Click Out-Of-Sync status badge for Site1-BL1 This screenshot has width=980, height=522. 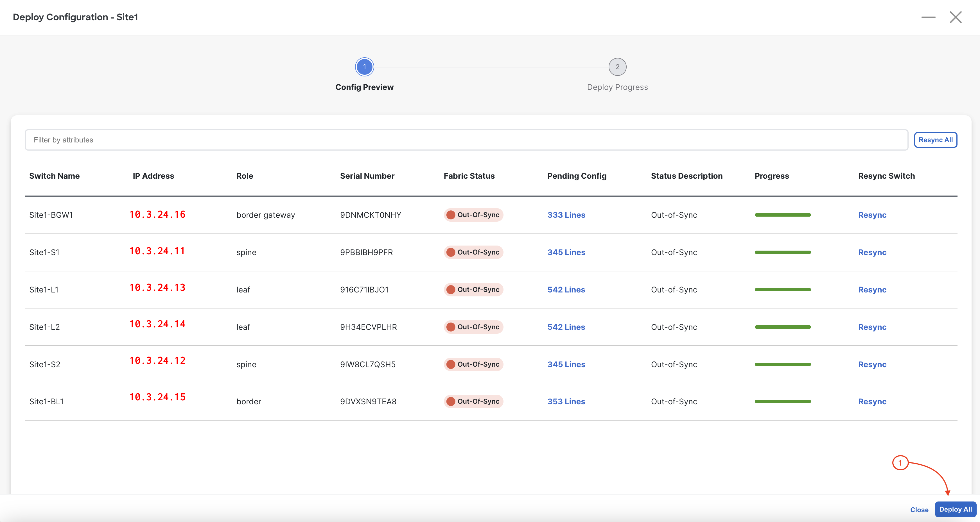coord(473,401)
